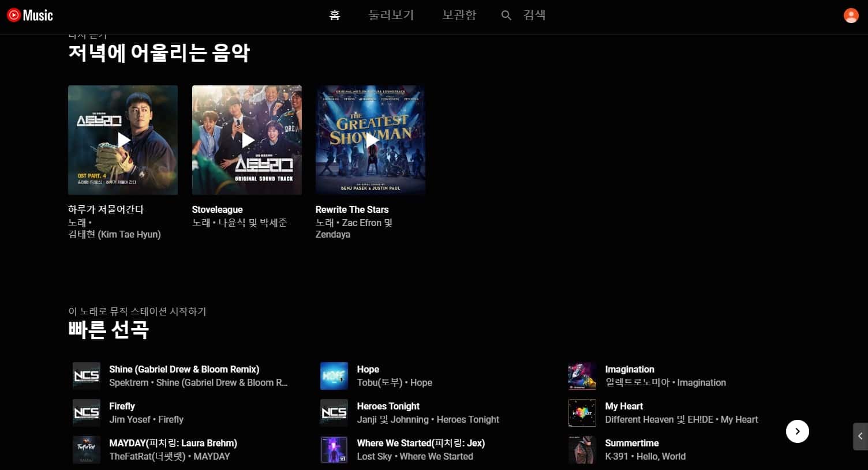
Task: Open the 보관함 section
Action: (459, 15)
